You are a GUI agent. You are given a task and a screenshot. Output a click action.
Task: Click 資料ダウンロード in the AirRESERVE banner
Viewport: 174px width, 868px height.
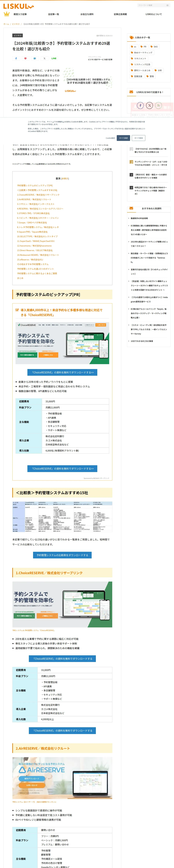(32, 779)
